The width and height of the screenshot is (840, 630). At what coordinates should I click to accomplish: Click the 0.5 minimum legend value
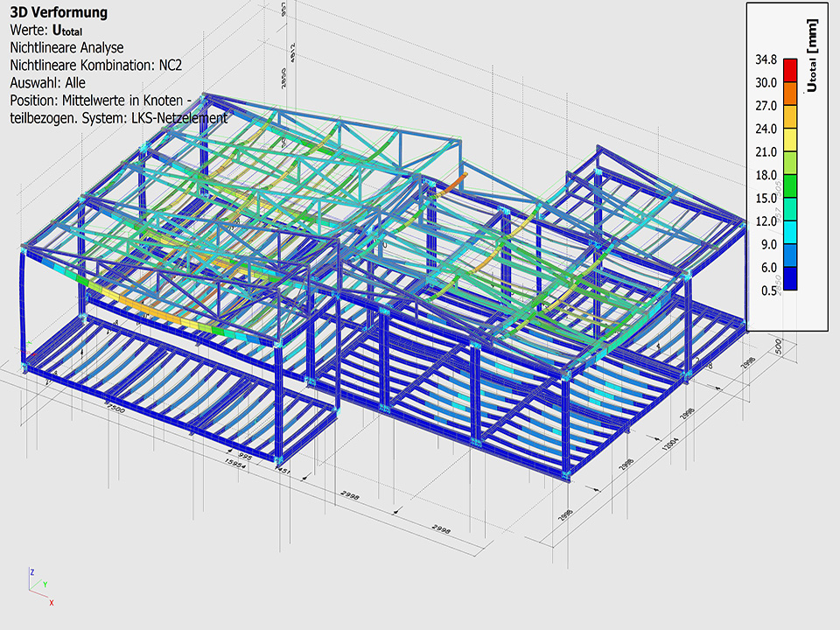click(x=768, y=290)
